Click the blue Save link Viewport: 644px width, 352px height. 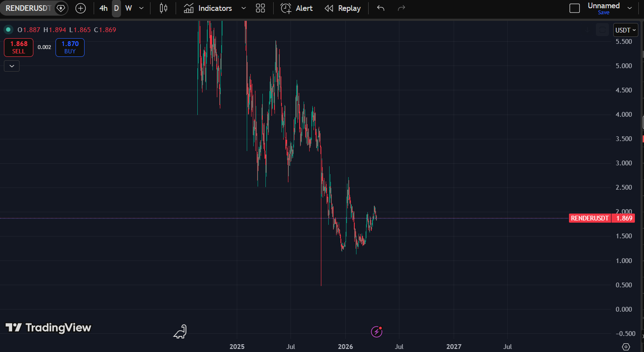pyautogui.click(x=604, y=13)
